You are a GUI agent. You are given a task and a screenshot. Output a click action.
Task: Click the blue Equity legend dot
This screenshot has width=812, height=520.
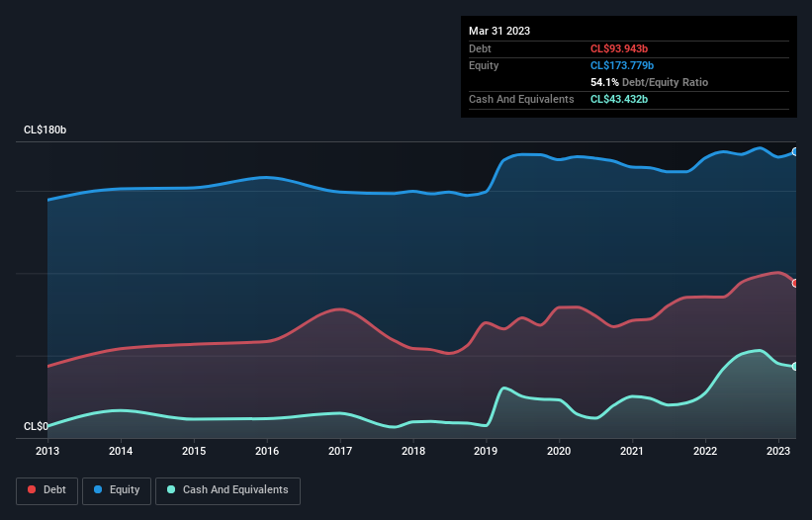pos(98,489)
